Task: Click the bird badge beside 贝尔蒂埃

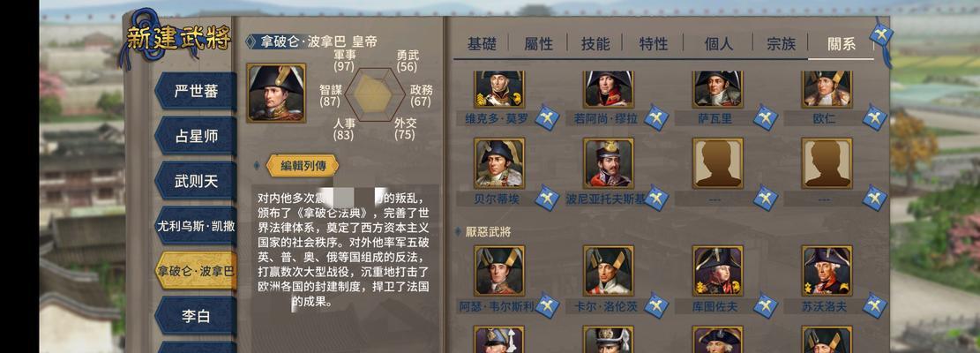Action: (547, 198)
